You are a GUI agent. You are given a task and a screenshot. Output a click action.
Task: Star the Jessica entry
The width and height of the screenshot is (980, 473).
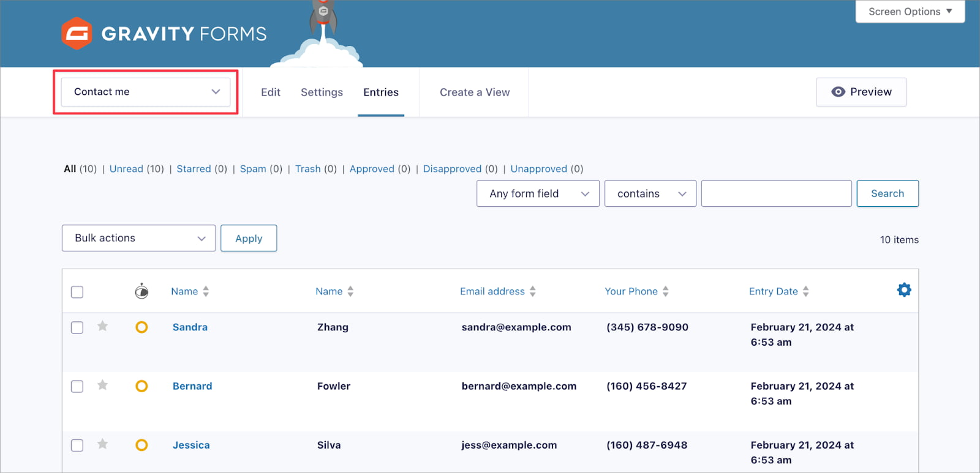[103, 444]
